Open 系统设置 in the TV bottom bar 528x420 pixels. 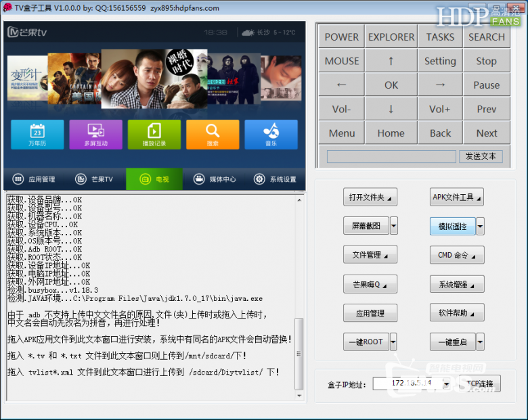(x=275, y=179)
